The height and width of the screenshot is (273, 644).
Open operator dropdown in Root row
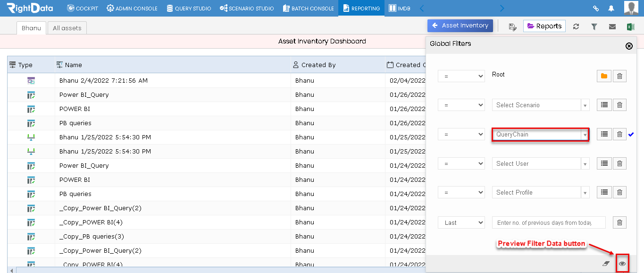[461, 76]
